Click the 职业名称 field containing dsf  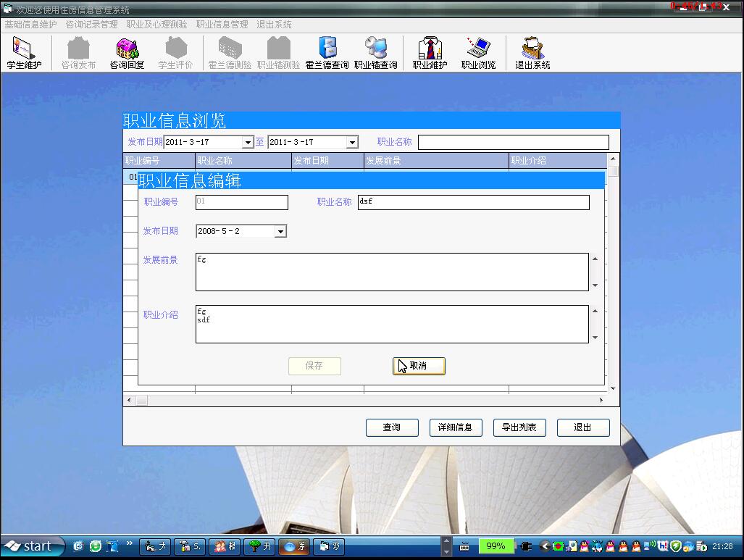[x=474, y=202]
